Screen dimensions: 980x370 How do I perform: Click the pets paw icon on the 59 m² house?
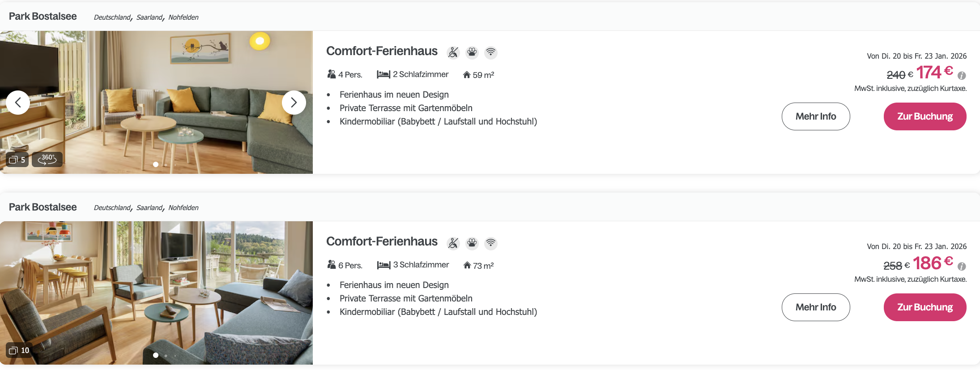(472, 52)
